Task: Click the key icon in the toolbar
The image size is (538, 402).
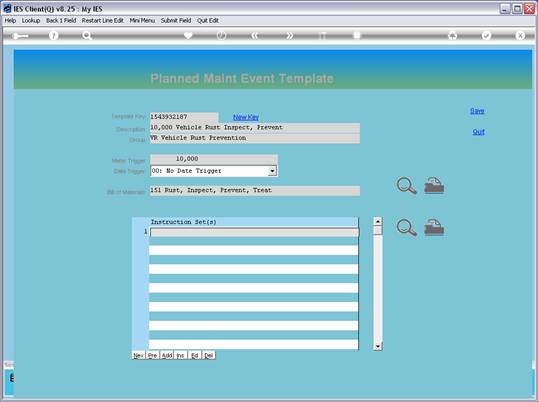Action: [x=20, y=36]
